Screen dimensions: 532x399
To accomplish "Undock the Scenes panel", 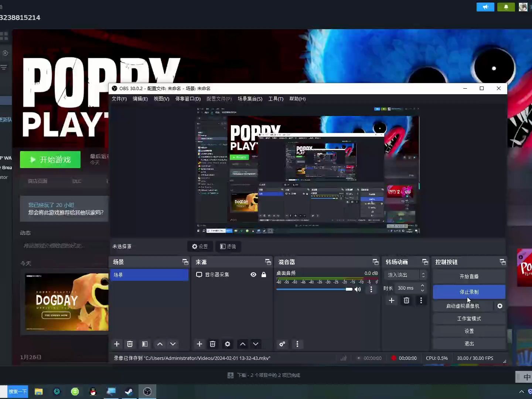I will pyautogui.click(x=185, y=262).
